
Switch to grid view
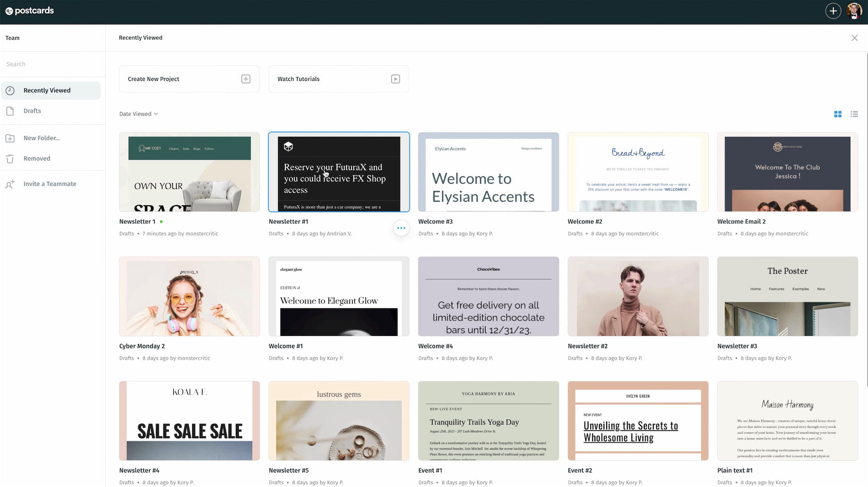pyautogui.click(x=837, y=114)
